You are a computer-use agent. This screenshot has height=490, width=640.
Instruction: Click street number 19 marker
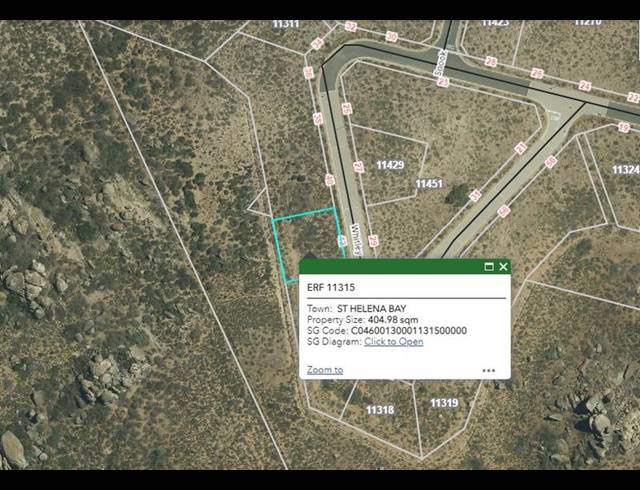click(623, 128)
